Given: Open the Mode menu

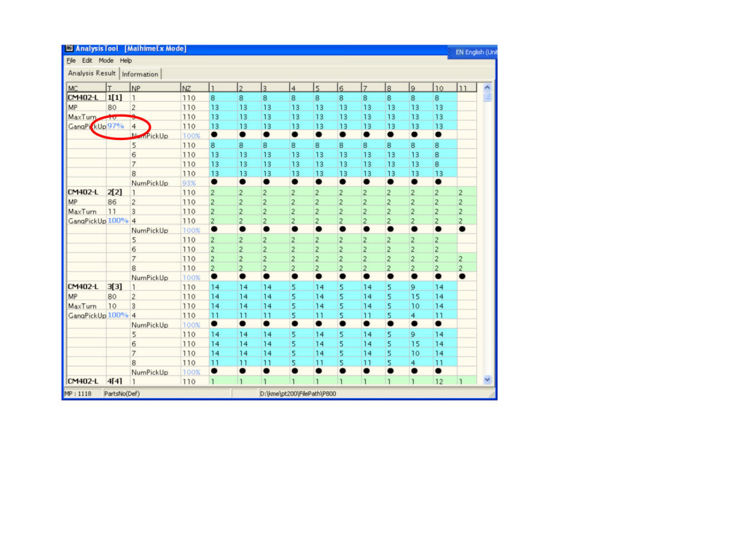Looking at the screenshot, I should (106, 61).
